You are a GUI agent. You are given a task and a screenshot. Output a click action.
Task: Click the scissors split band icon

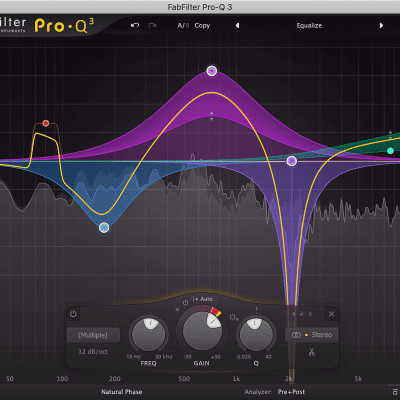coord(312,352)
